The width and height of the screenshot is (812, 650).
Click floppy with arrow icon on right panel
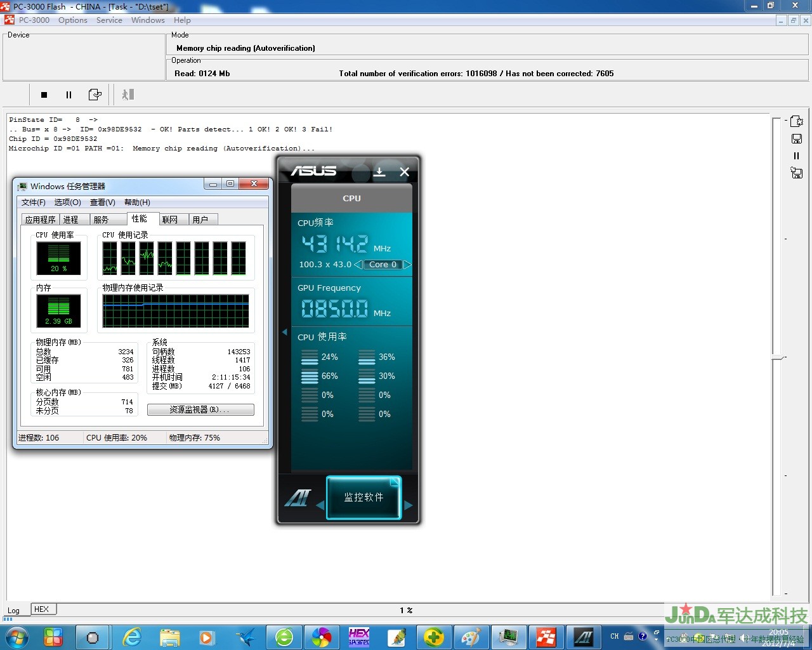point(797,172)
